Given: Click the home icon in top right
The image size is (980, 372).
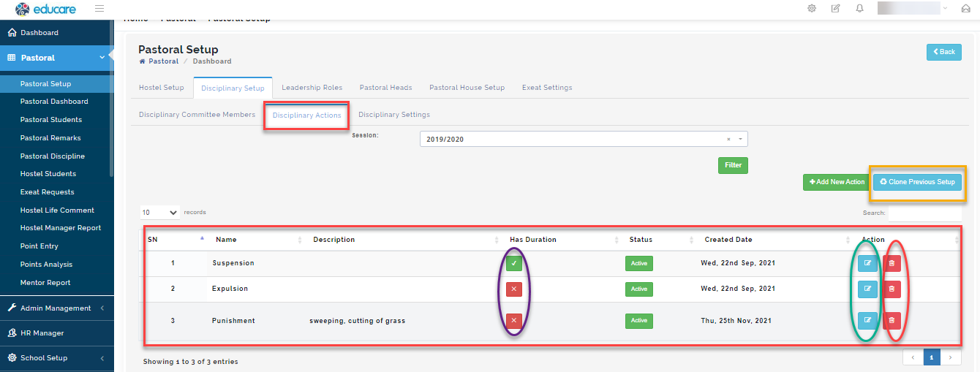Looking at the screenshot, I should (x=965, y=9).
